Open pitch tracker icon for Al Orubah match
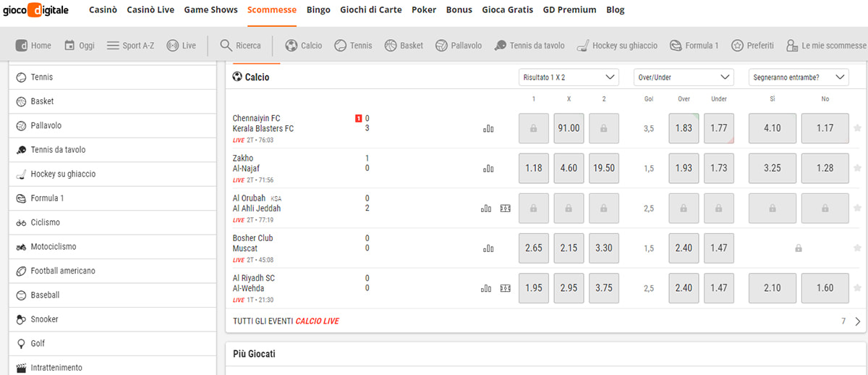The height and width of the screenshot is (375, 868). pos(505,208)
